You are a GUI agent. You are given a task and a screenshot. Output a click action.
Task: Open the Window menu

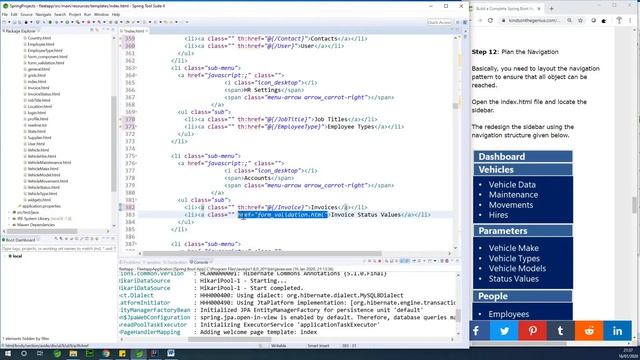[101, 14]
